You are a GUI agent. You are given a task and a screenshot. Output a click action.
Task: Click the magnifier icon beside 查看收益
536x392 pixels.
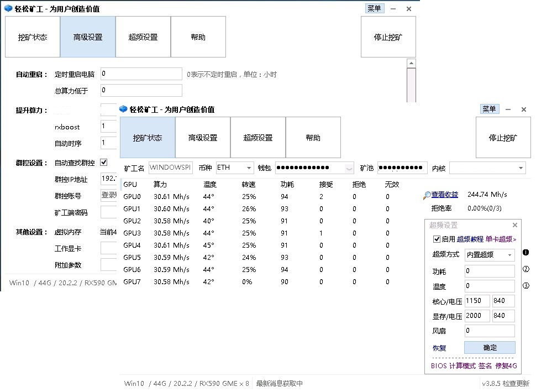tap(427, 195)
